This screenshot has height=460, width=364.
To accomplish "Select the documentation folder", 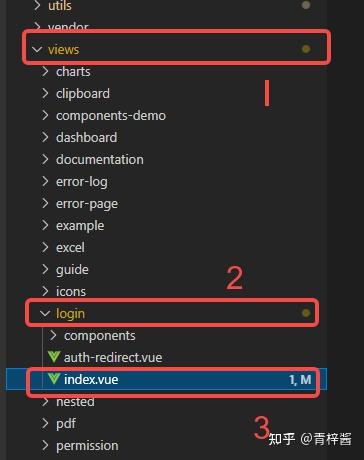I will 100,159.
